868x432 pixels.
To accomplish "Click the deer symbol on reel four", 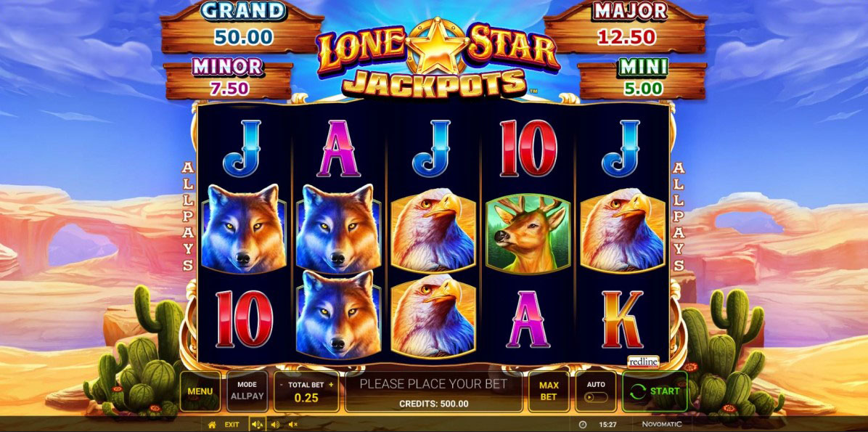I will pos(528,232).
